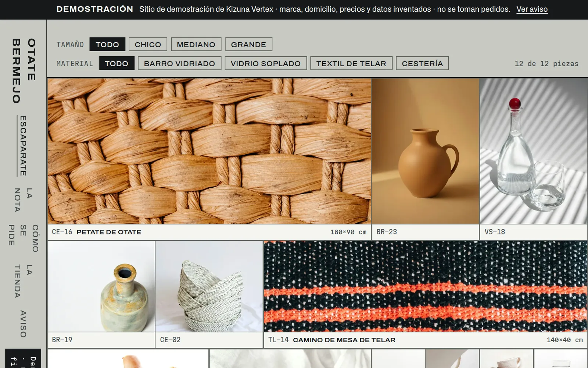Open LA NOTA in the sidebar nav
Screen dimensions: 588x368
[x=23, y=200]
